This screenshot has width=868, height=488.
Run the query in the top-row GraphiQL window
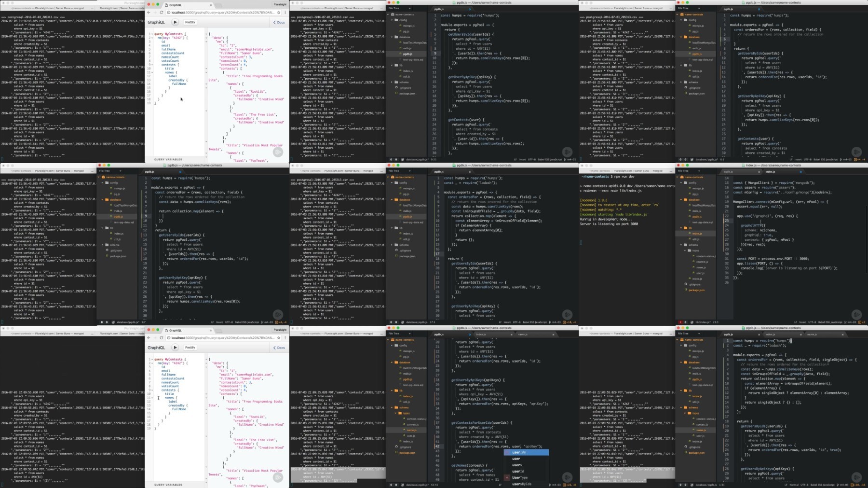pos(175,22)
